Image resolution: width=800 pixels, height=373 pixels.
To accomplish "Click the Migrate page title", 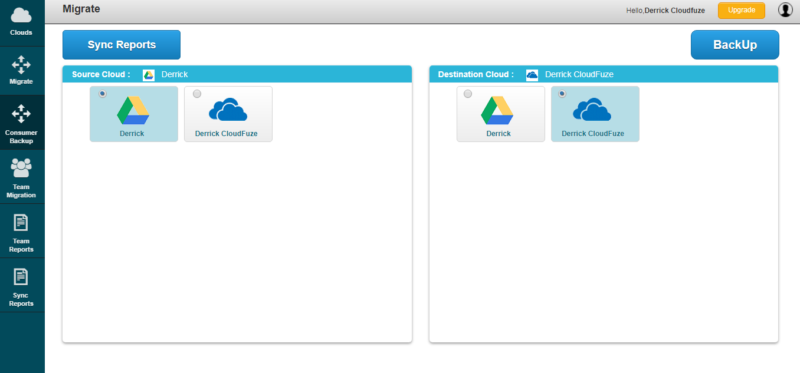I will (x=81, y=9).
